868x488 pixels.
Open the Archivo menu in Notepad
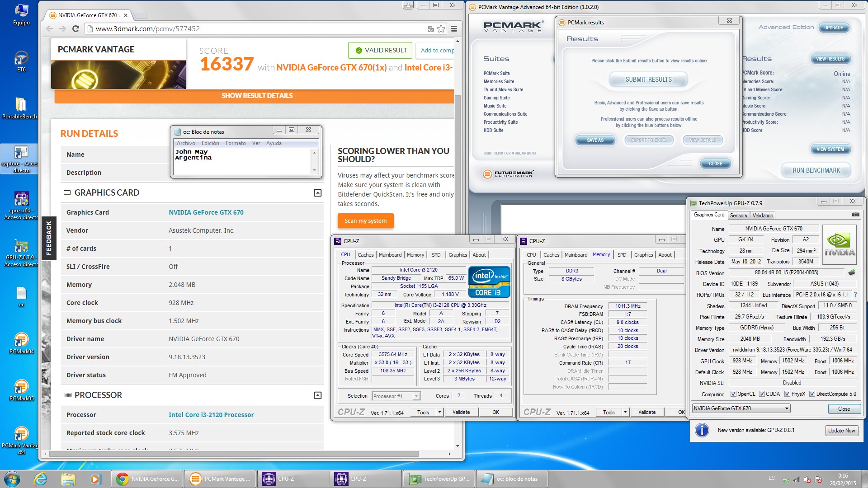tap(186, 143)
